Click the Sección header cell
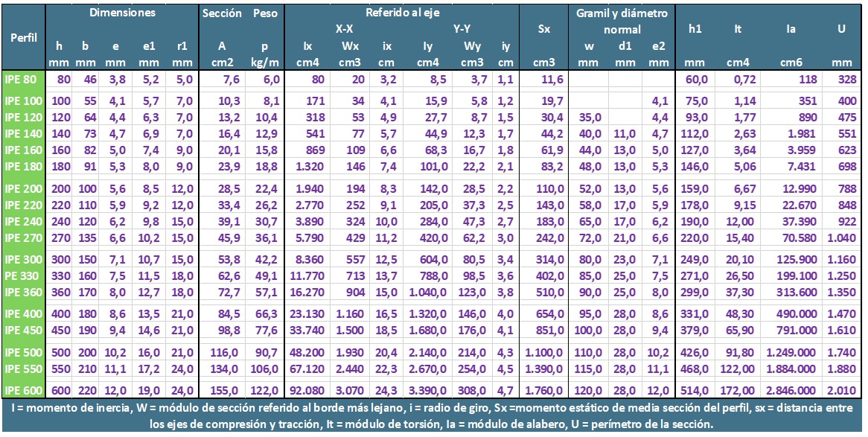Viewport: 868px width, 437px height. pyautogui.click(x=221, y=13)
